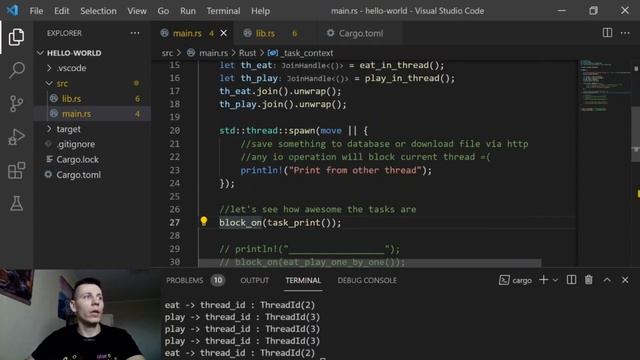Open the Help menu
The image size is (640, 360).
point(260,11)
